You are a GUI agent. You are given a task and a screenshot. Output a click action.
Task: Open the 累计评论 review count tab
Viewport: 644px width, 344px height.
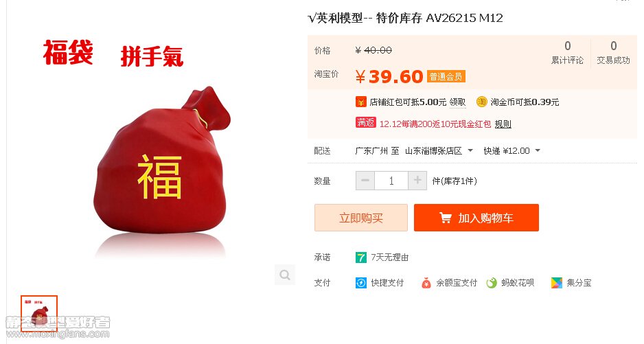point(567,52)
